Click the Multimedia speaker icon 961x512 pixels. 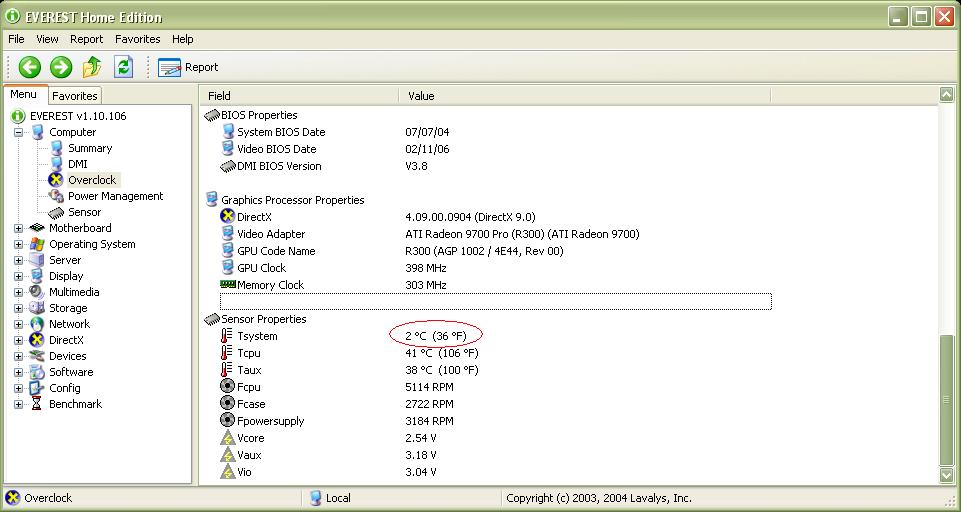click(x=37, y=292)
